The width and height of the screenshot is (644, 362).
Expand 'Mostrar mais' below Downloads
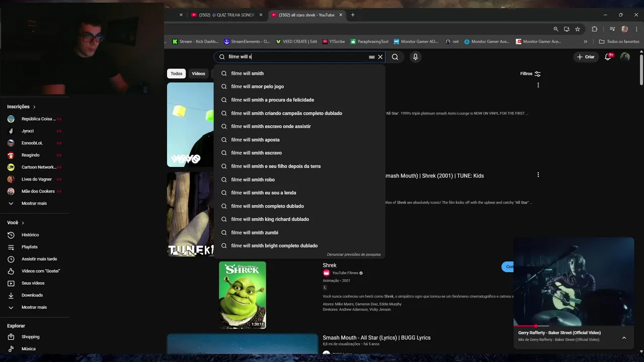click(x=34, y=307)
